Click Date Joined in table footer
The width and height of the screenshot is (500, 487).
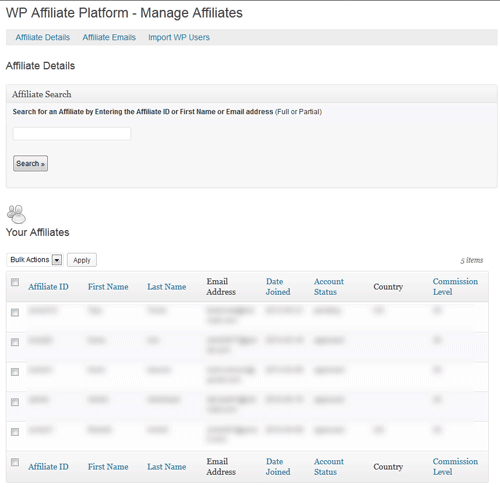278,467
